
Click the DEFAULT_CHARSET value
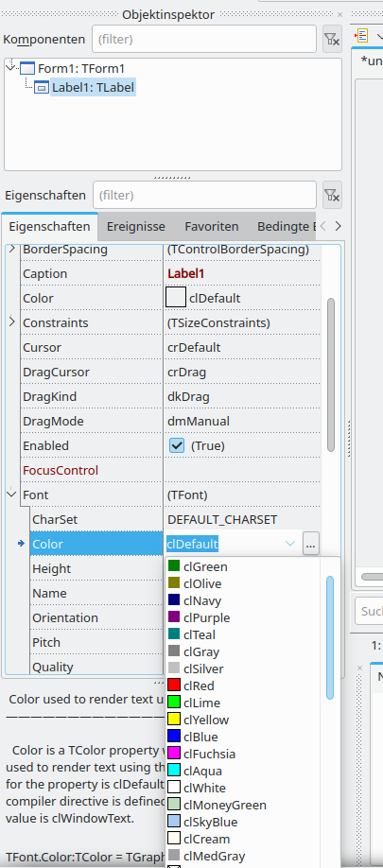click(x=222, y=519)
